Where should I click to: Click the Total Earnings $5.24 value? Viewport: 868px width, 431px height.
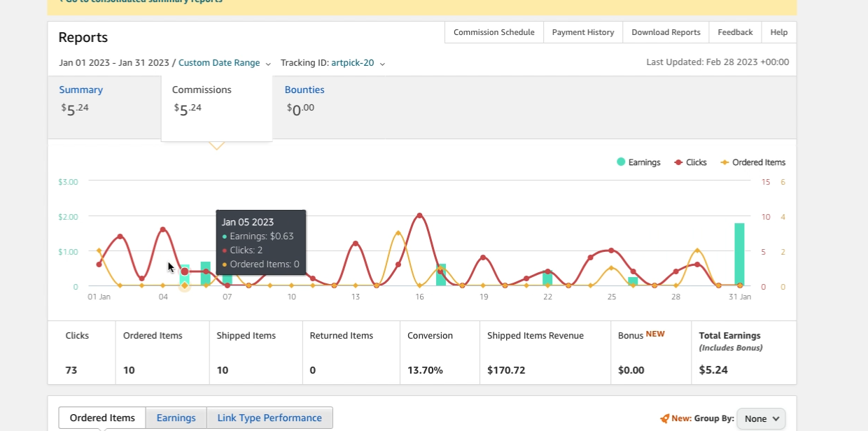(713, 370)
